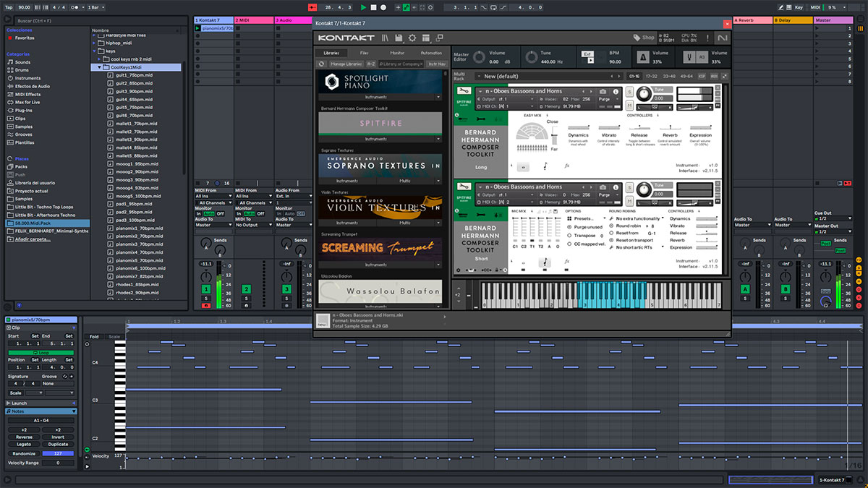This screenshot has width=868, height=488.
Task: Open Kontakt's settings gear icon
Action: [412, 38]
